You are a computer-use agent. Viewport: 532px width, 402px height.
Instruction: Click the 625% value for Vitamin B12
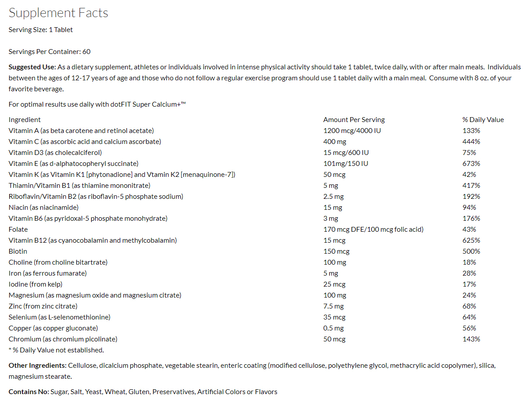471,240
